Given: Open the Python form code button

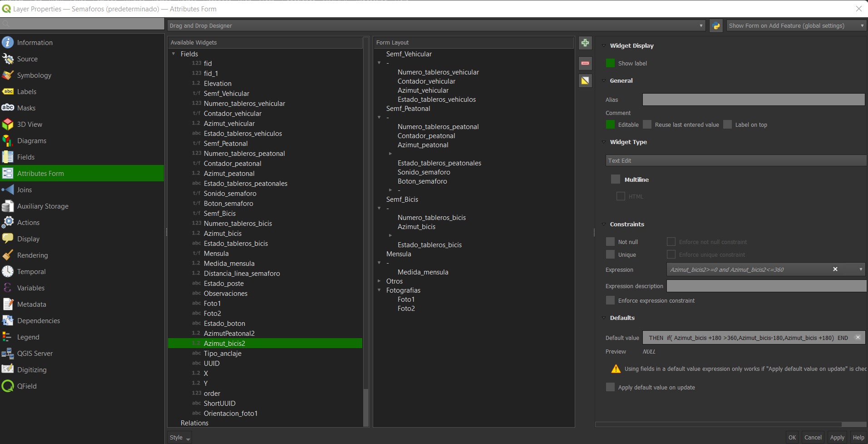Looking at the screenshot, I should coord(716,26).
